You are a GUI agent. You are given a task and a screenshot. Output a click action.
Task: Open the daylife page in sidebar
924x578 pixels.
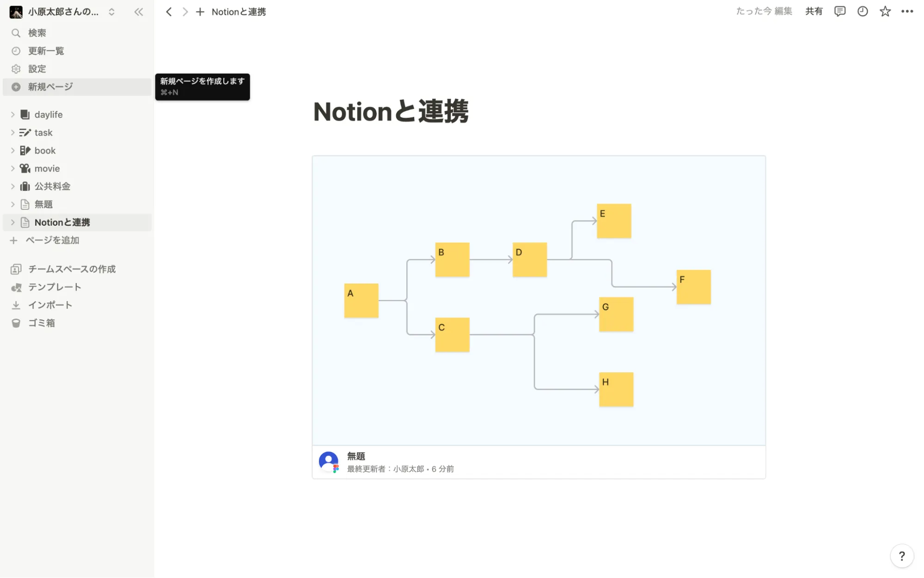pos(77,115)
